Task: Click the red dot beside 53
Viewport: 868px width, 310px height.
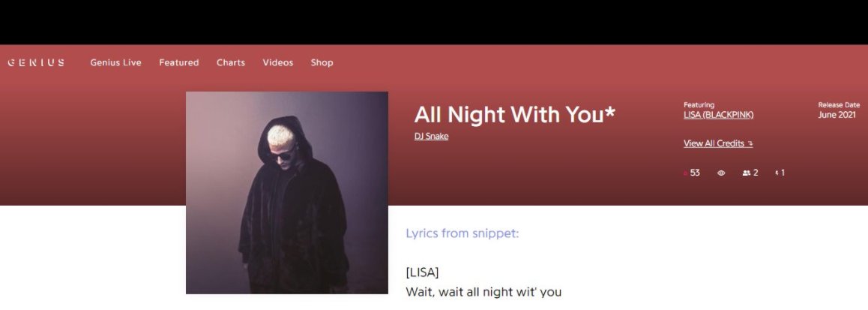Action: [686, 173]
